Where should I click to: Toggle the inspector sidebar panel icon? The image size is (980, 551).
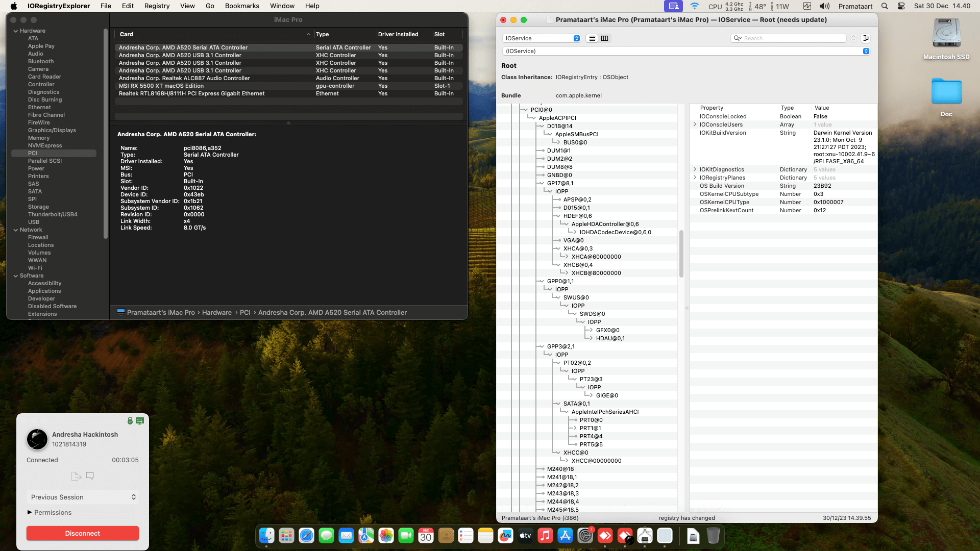point(866,38)
